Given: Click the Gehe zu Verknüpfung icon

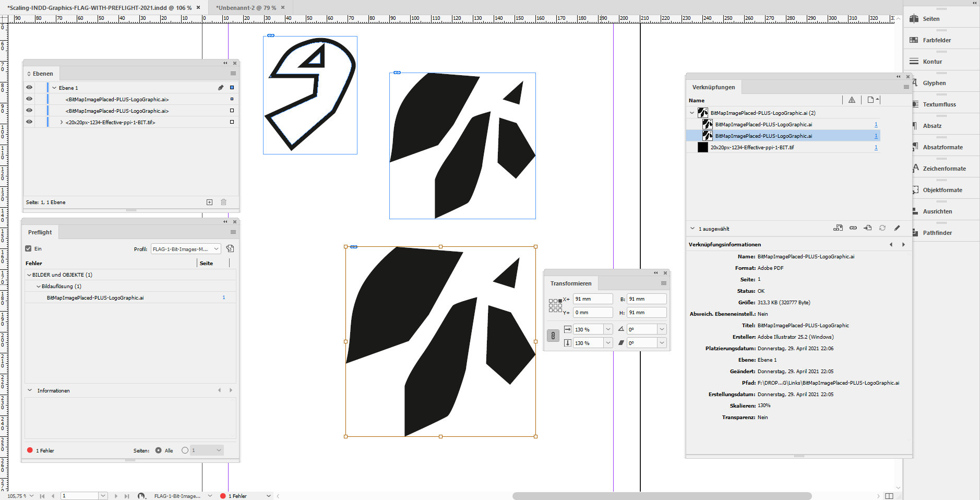Looking at the screenshot, I should 868,228.
